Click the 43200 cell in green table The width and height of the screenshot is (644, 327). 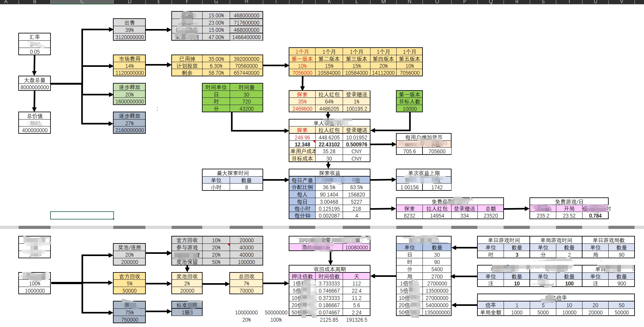pos(246,109)
